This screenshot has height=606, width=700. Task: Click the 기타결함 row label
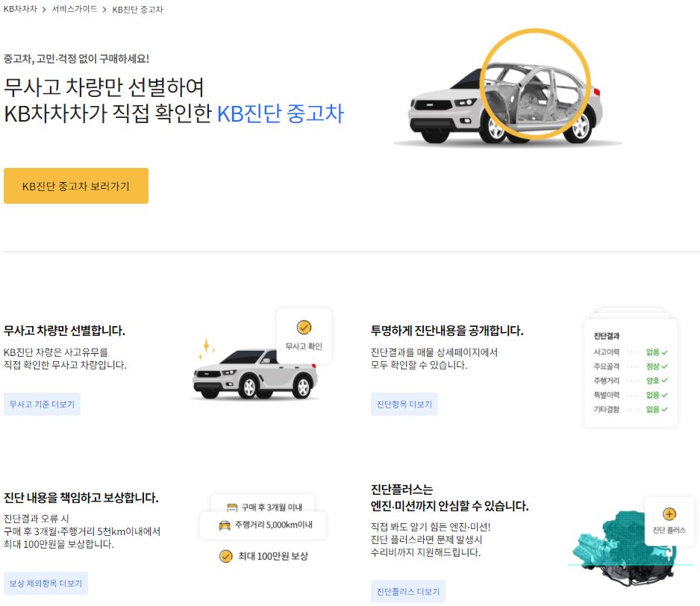coord(606,410)
